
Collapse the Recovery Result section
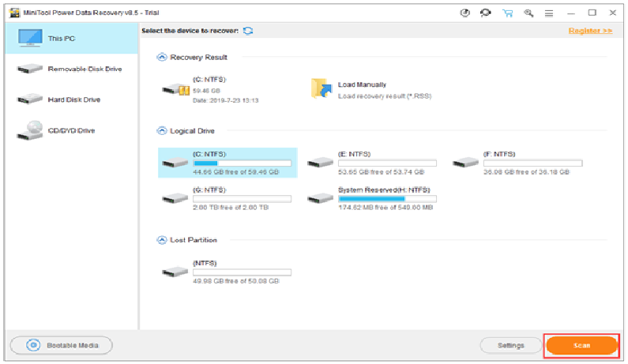pos(161,58)
